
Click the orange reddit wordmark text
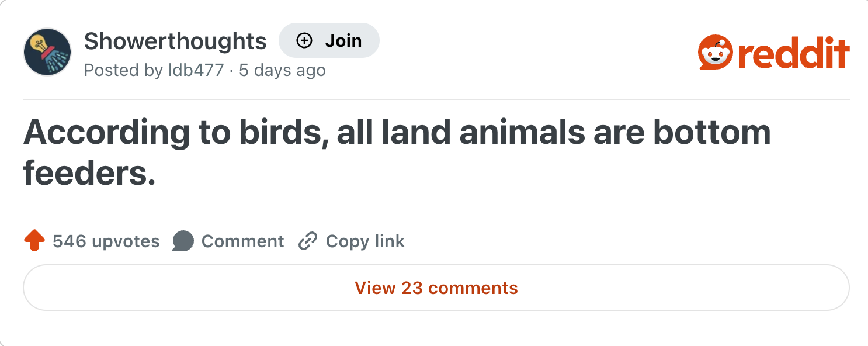click(792, 54)
